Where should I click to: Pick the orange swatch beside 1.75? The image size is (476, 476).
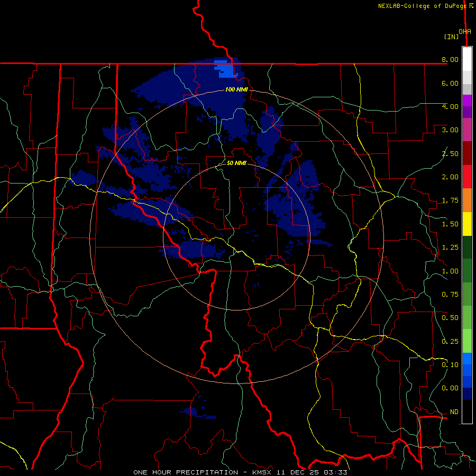coord(467,200)
